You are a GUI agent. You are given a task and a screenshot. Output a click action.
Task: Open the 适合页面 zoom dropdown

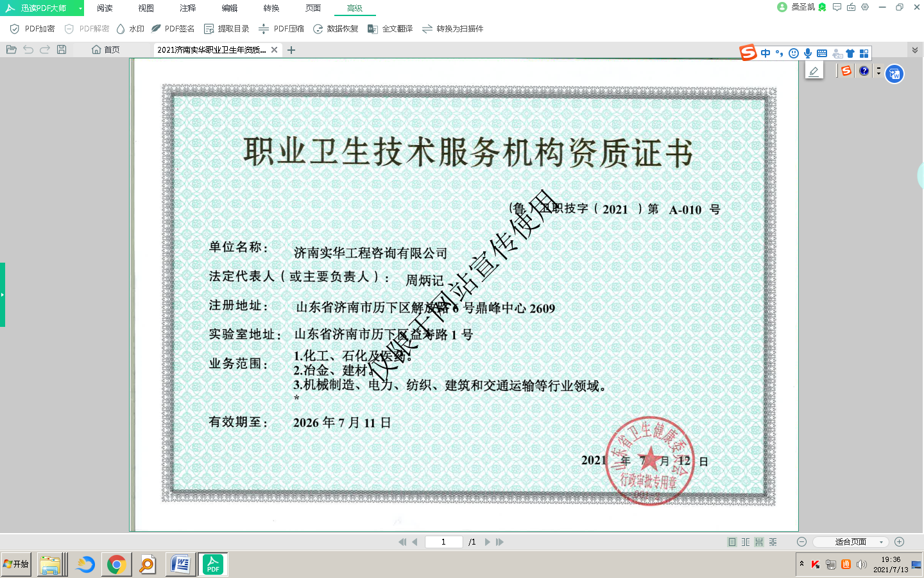(x=851, y=542)
